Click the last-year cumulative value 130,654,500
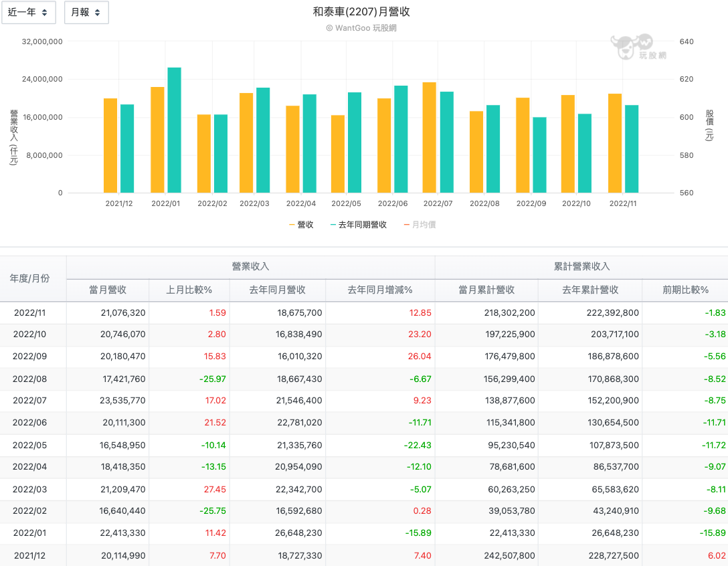The image size is (728, 566). (x=614, y=423)
